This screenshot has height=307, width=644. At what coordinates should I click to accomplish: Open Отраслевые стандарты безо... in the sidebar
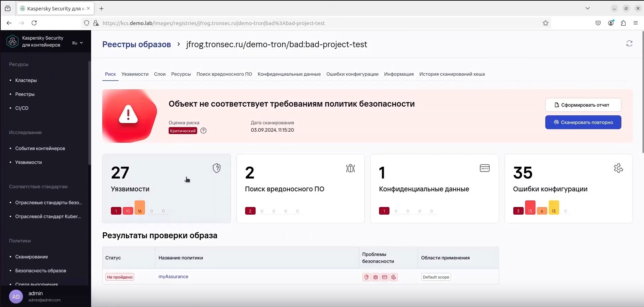(49, 202)
